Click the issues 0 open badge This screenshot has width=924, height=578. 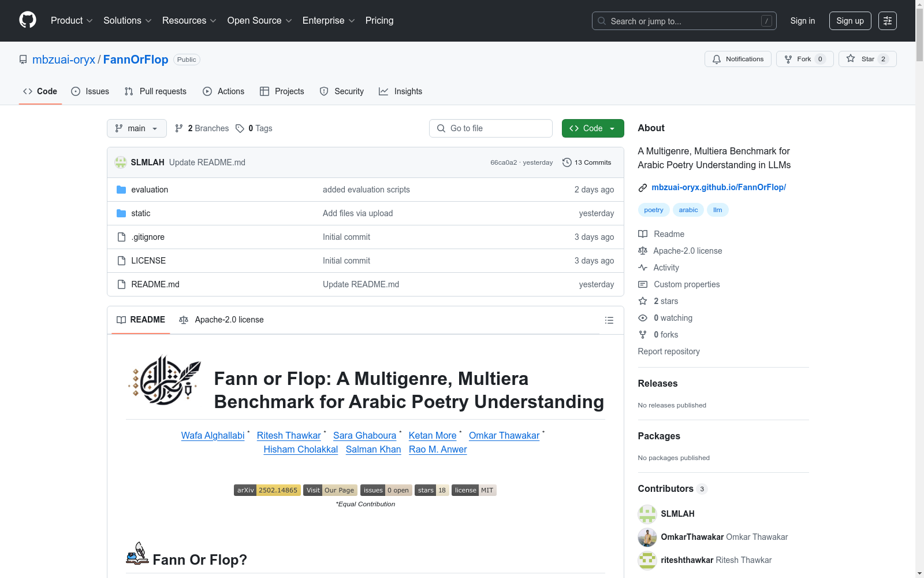386,490
